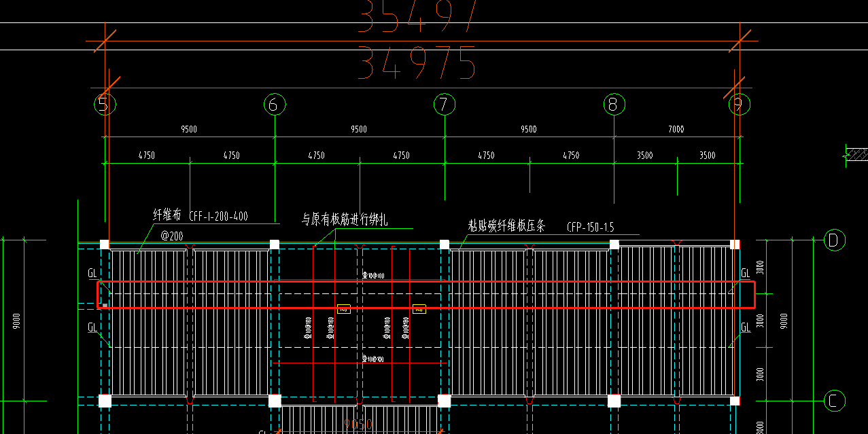Select the 3500 dimension just left of axis 9
Screen dimensions: 868x434
click(707, 156)
